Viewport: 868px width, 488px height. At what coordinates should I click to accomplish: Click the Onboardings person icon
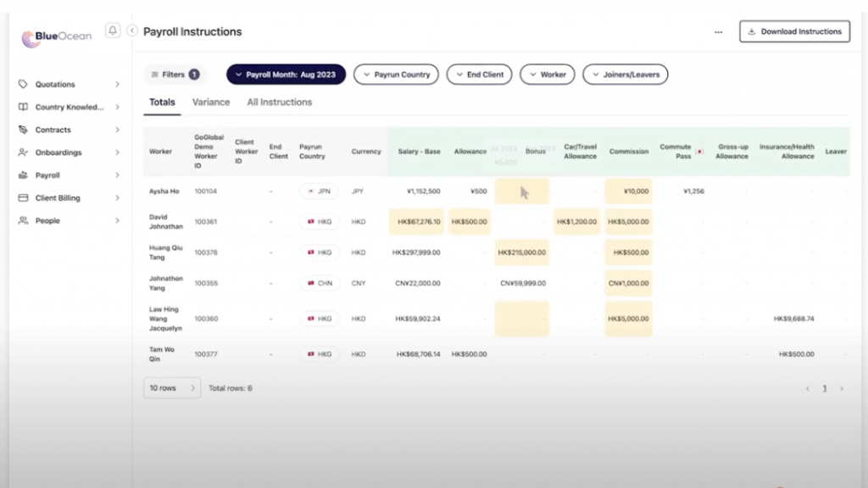[x=23, y=152]
